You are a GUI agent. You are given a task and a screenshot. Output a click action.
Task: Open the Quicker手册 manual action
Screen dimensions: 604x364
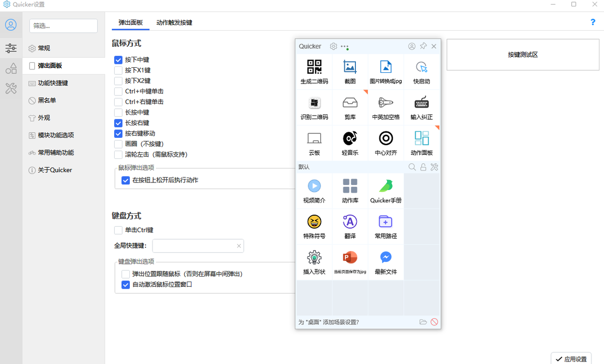386,191
